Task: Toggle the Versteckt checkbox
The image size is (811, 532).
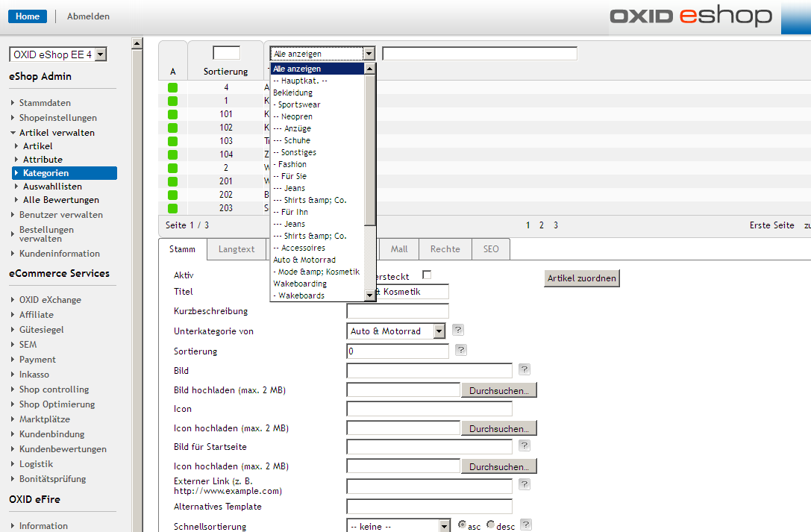Action: tap(427, 275)
